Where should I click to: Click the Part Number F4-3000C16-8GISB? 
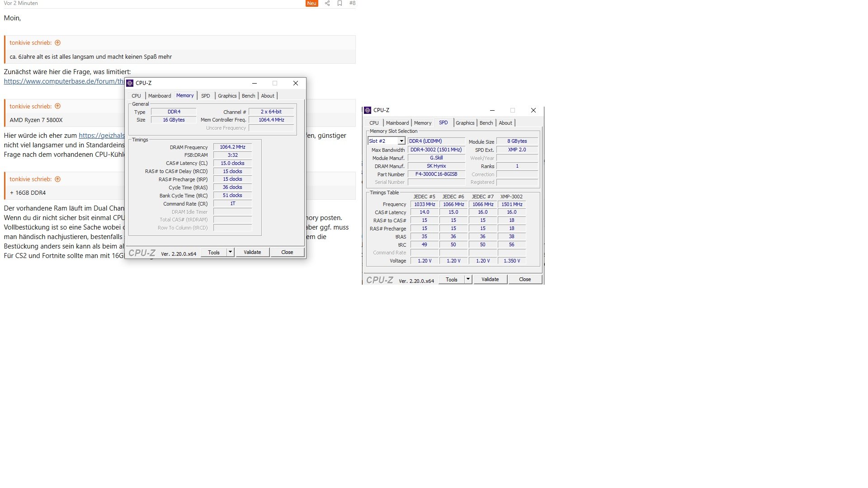[x=436, y=174]
